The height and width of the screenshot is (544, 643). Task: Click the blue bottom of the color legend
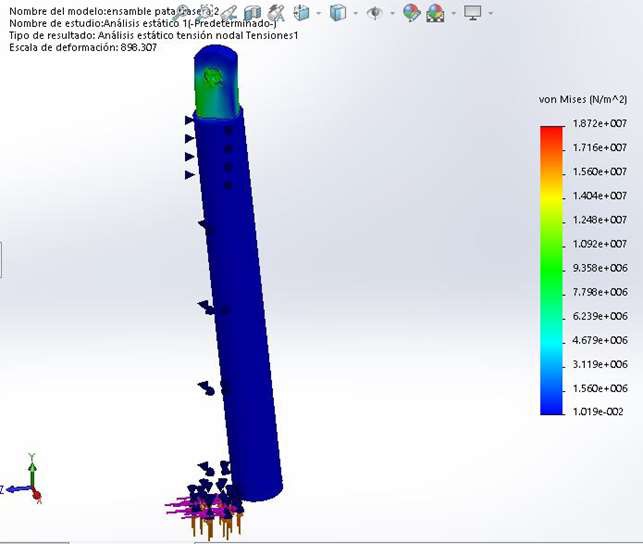(x=551, y=408)
